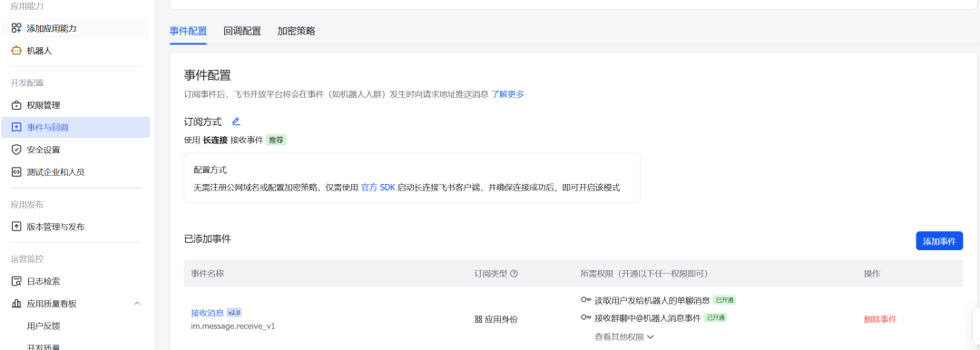Screen dimensions: 980x350
Task: Open 添加应用能力 menu item
Action: coord(75,28)
